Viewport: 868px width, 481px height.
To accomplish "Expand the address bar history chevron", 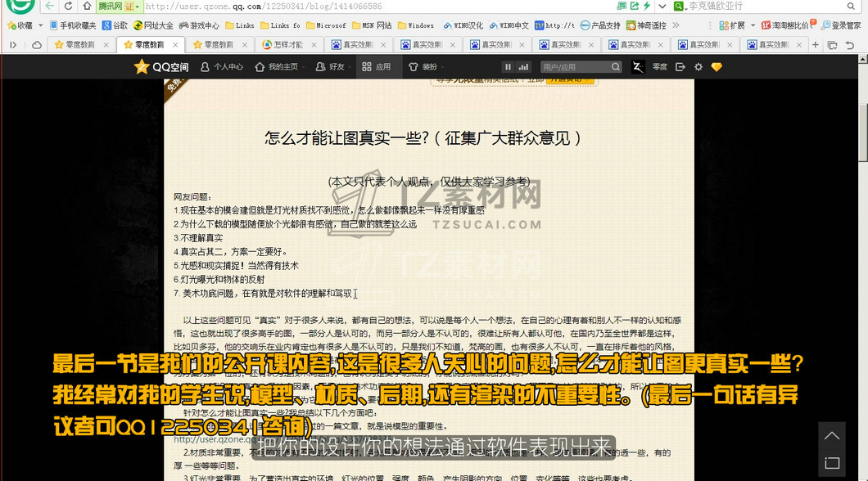I will 662,7.
